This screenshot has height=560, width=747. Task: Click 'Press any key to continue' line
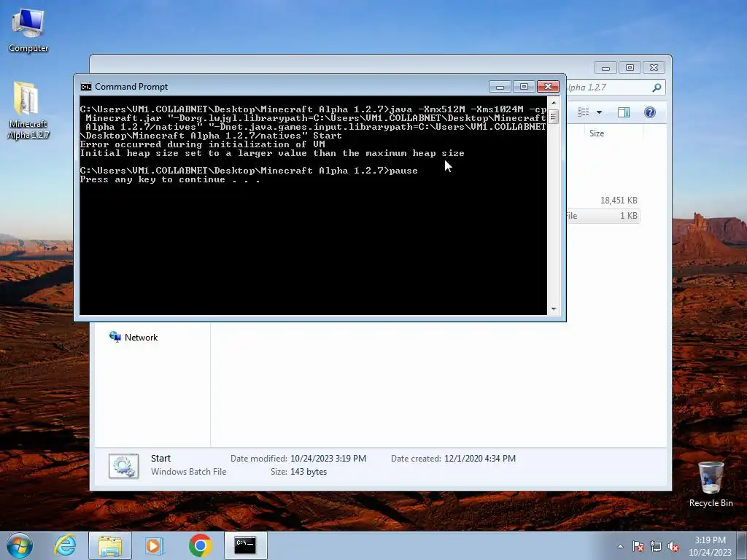pyautogui.click(x=169, y=179)
